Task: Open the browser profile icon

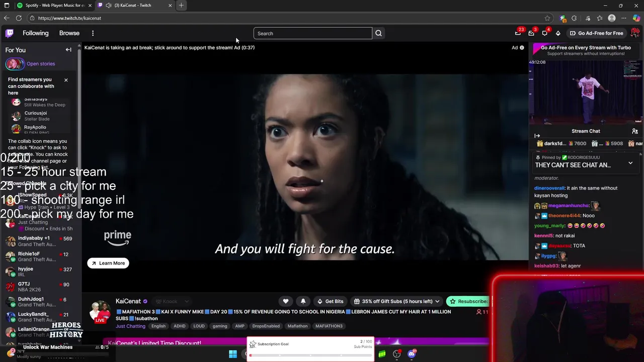Action: pyautogui.click(x=612, y=18)
